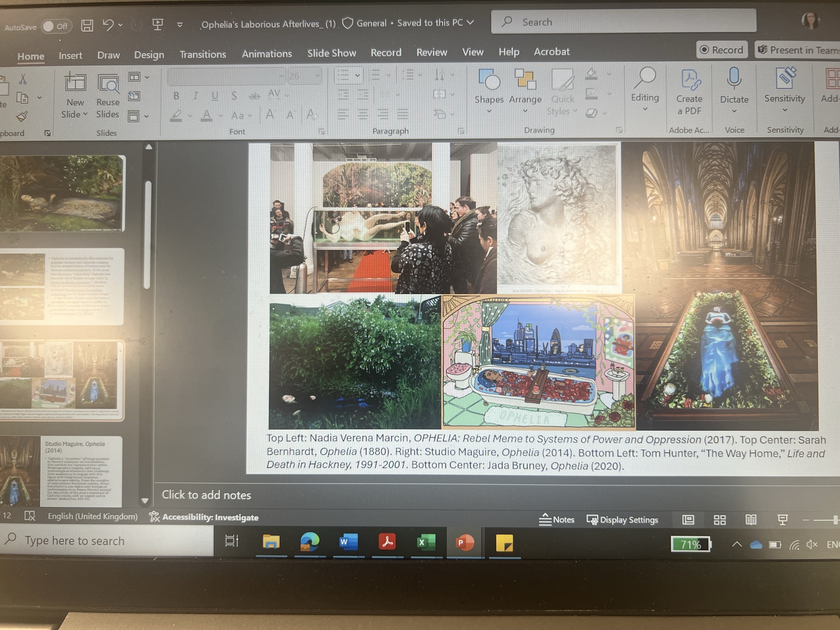Open Reading View from status bar
840x630 pixels.
coord(751,520)
